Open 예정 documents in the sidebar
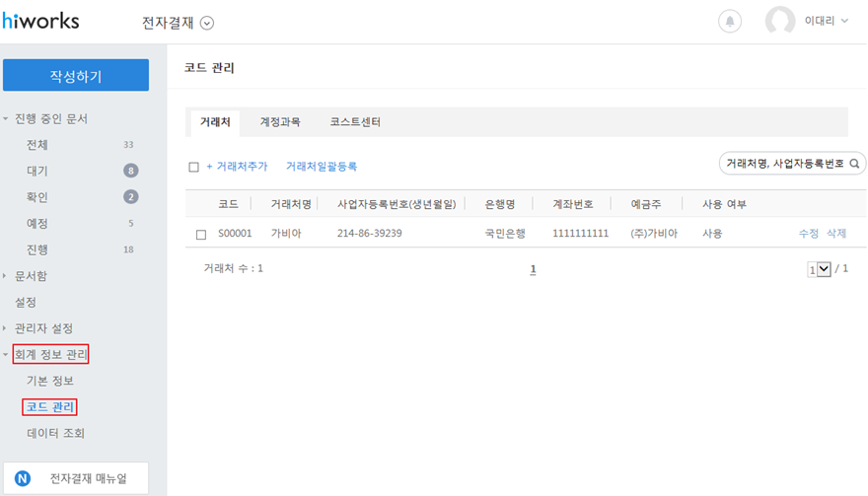This screenshot has height=496, width=868. (37, 224)
